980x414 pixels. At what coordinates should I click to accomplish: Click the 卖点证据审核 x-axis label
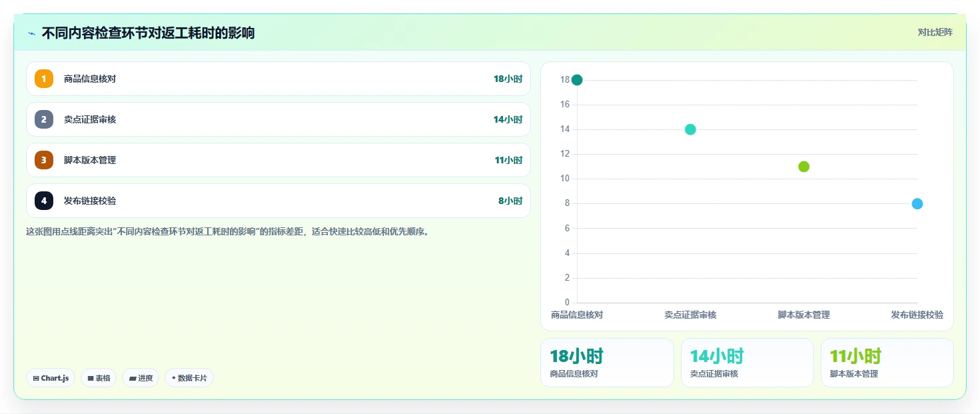690,315
